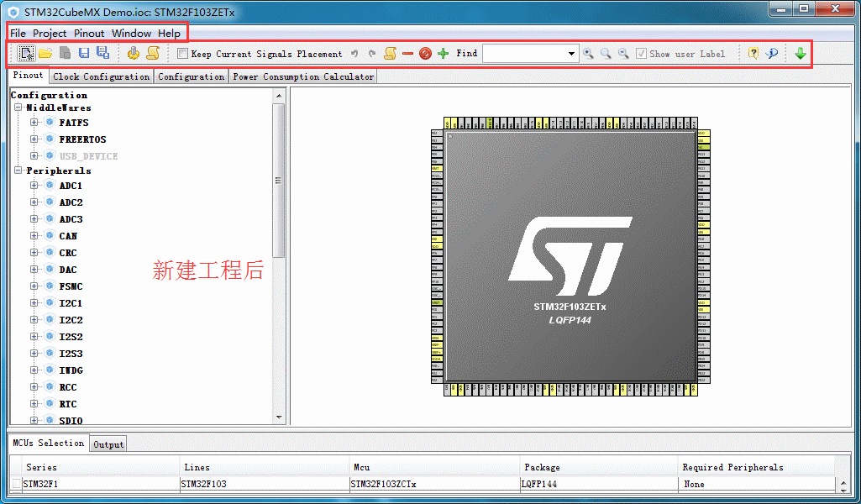Click the yellow help question icon
Viewport: 861px width, 504px height.
753,53
